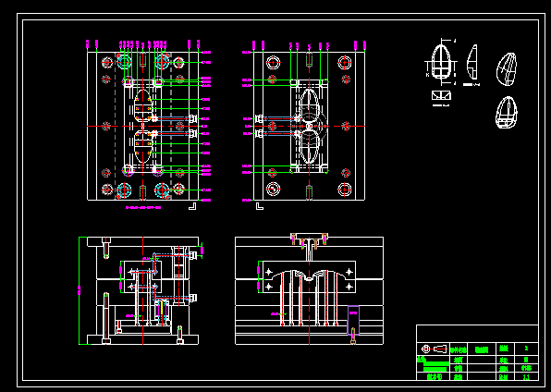
Task: Select the first-angle projection symbol in title block
Action: 434,349
